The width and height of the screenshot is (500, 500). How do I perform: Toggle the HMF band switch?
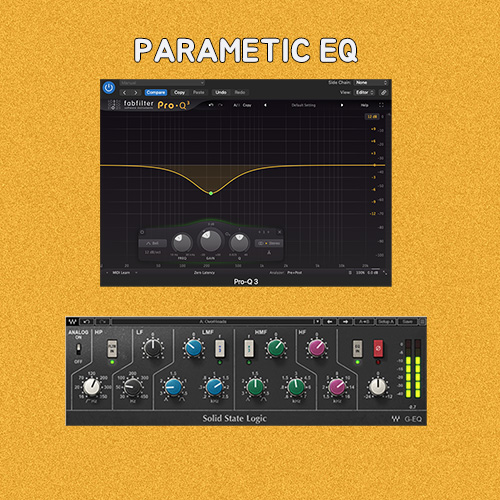249,348
